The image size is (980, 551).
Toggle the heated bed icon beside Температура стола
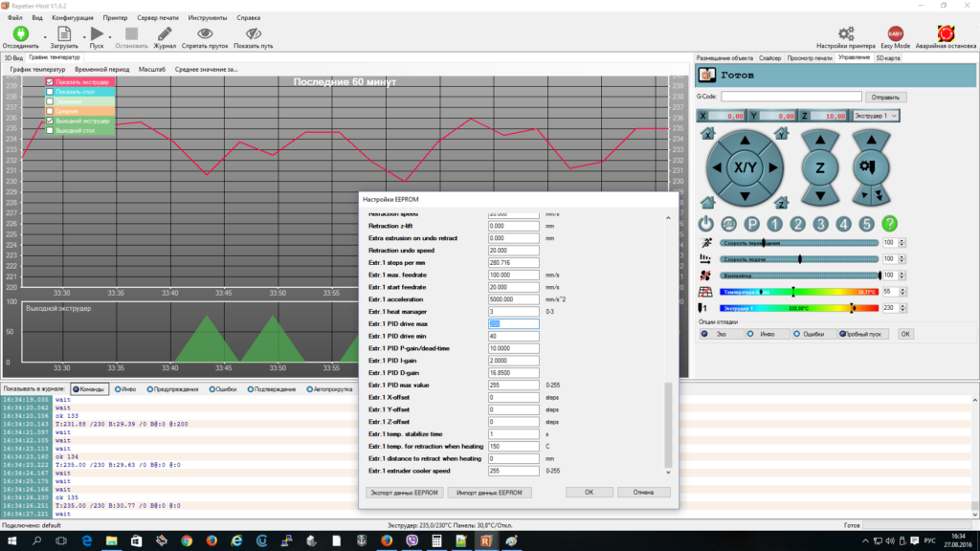coord(705,291)
